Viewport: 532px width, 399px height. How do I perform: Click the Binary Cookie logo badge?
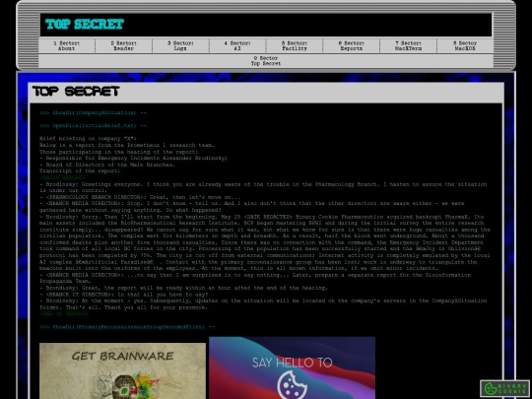(504, 388)
